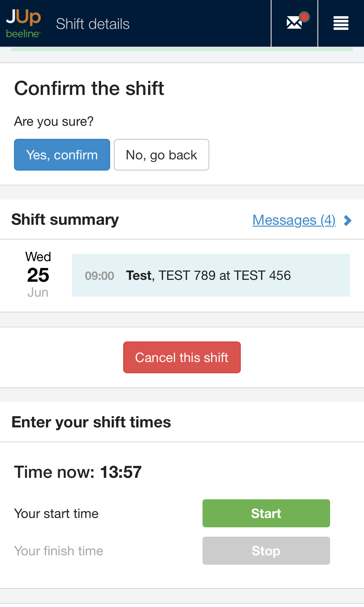Expand messages with the blue chevron arrow
The height and width of the screenshot is (607, 364).
pos(348,220)
